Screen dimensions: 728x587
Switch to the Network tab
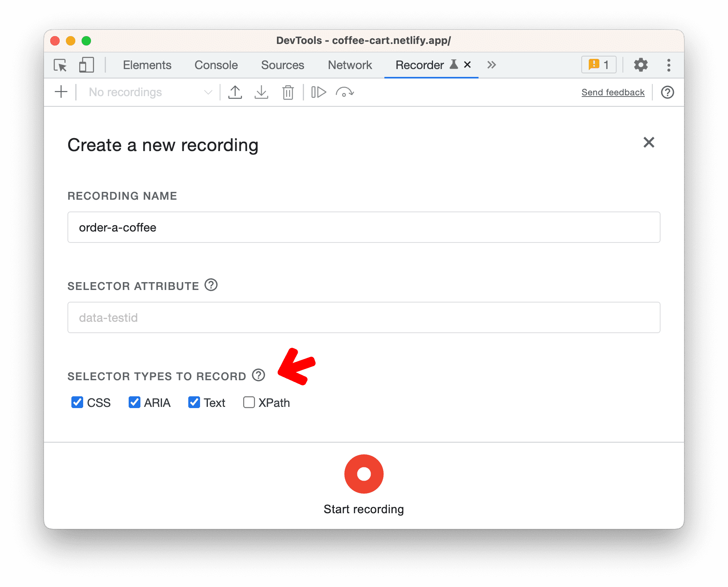click(x=349, y=65)
